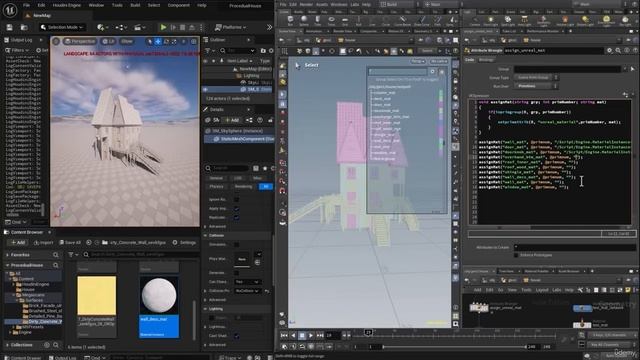Toggle the Simulation Generates checkbox under Collision
This screenshot has width=640, height=360.
[236, 244]
